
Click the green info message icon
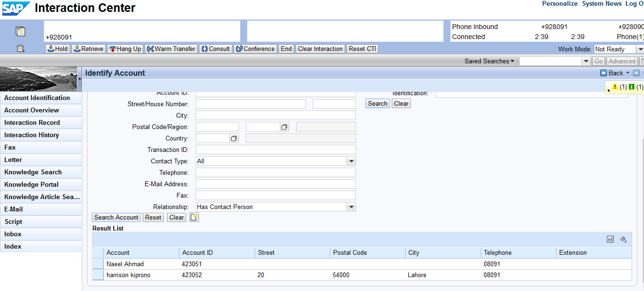tap(632, 87)
